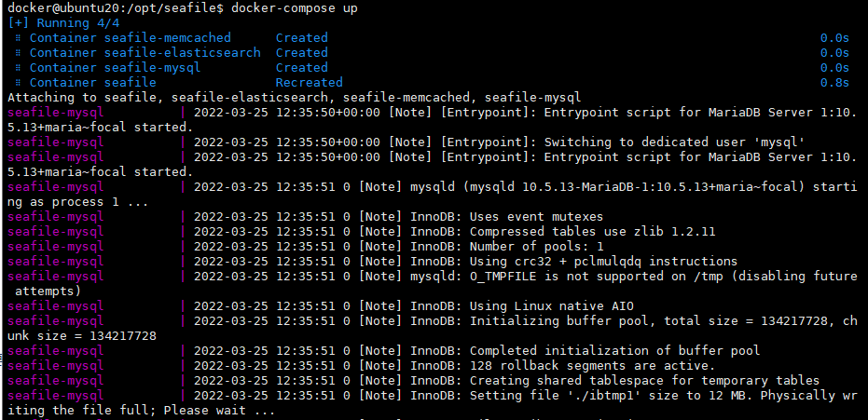
Task: Click the Completed initialization of buffer pool message
Action: [614, 351]
